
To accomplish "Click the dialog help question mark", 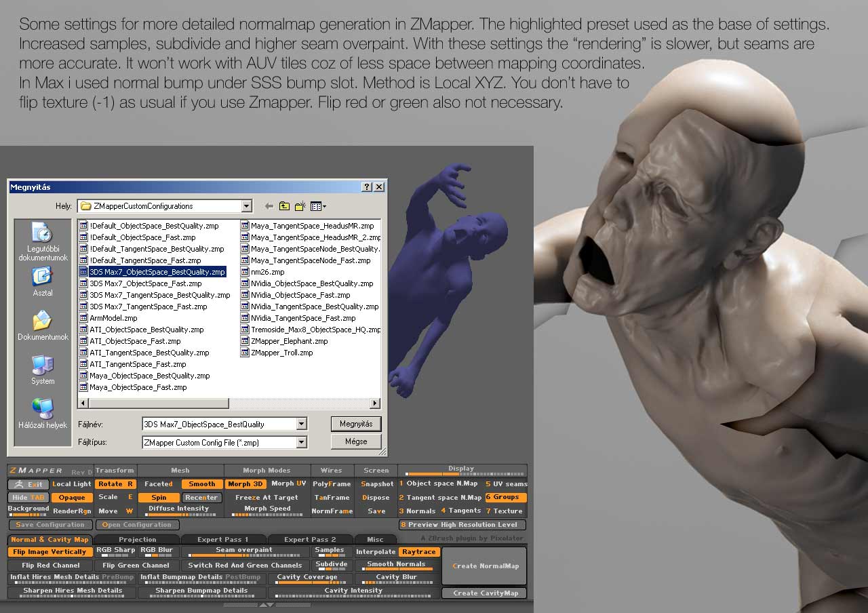I will pyautogui.click(x=367, y=187).
